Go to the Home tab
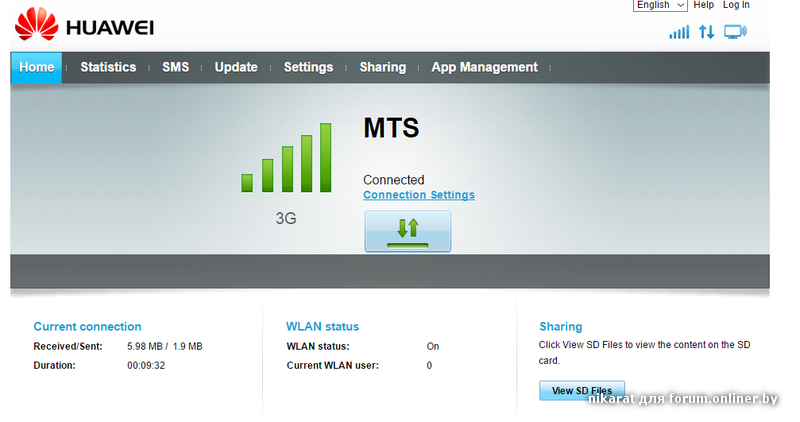 [x=36, y=67]
